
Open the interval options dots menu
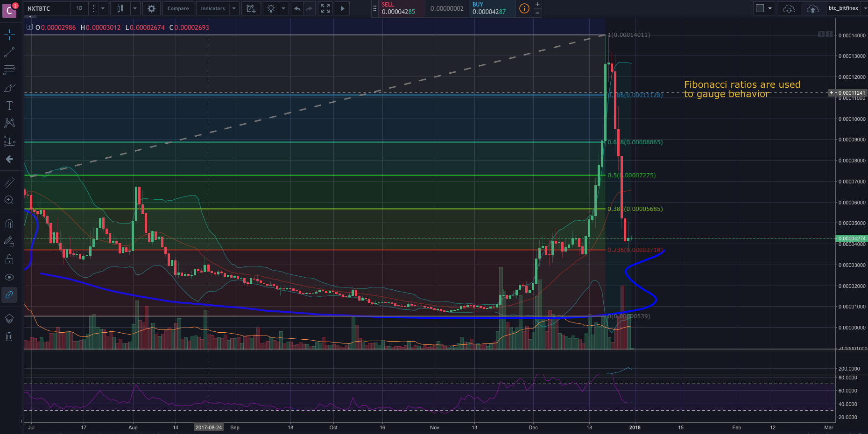(x=93, y=8)
